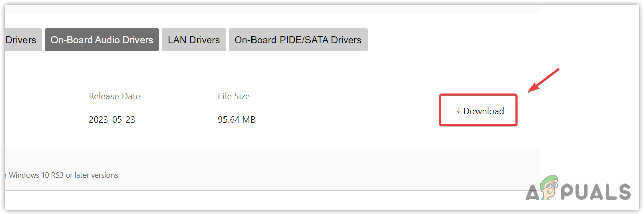The image size is (644, 215).
Task: Click the gray description area of the driver card
Action: pyautogui.click(x=305, y=168)
